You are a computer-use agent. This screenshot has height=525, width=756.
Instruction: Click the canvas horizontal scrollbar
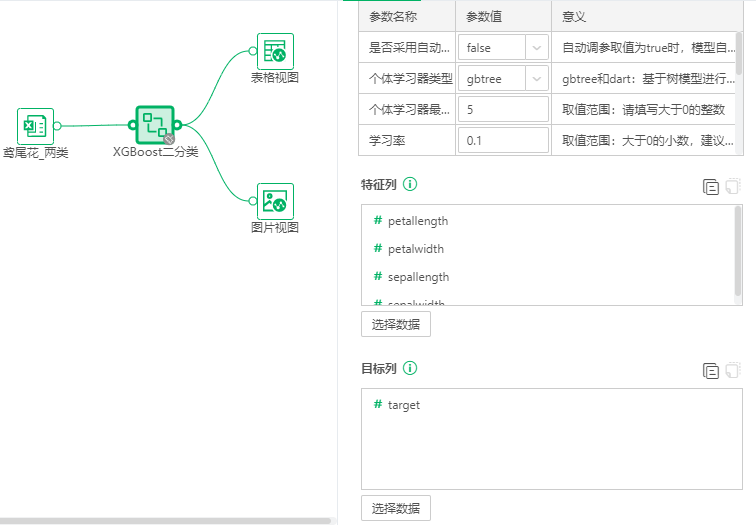(x=165, y=521)
